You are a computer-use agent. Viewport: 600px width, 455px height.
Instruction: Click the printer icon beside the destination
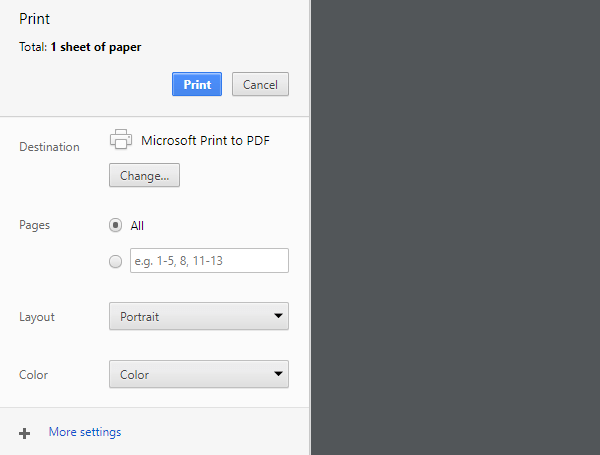120,140
